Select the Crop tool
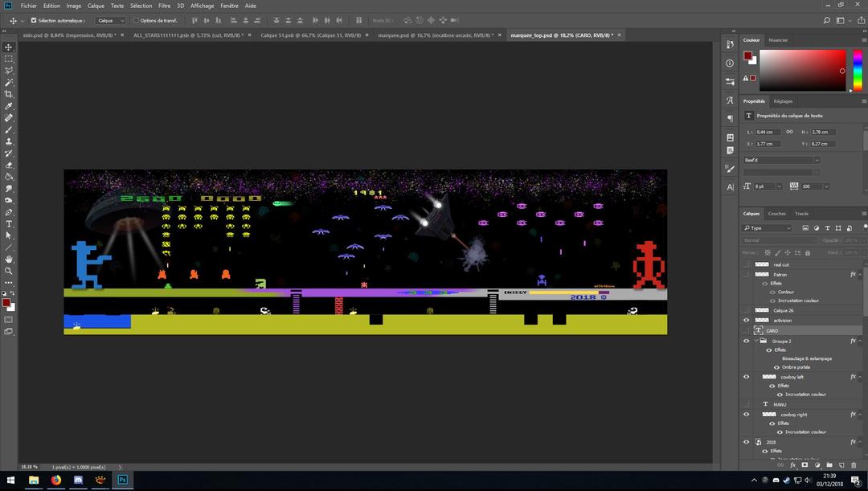868x491 pixels. pyautogui.click(x=8, y=94)
